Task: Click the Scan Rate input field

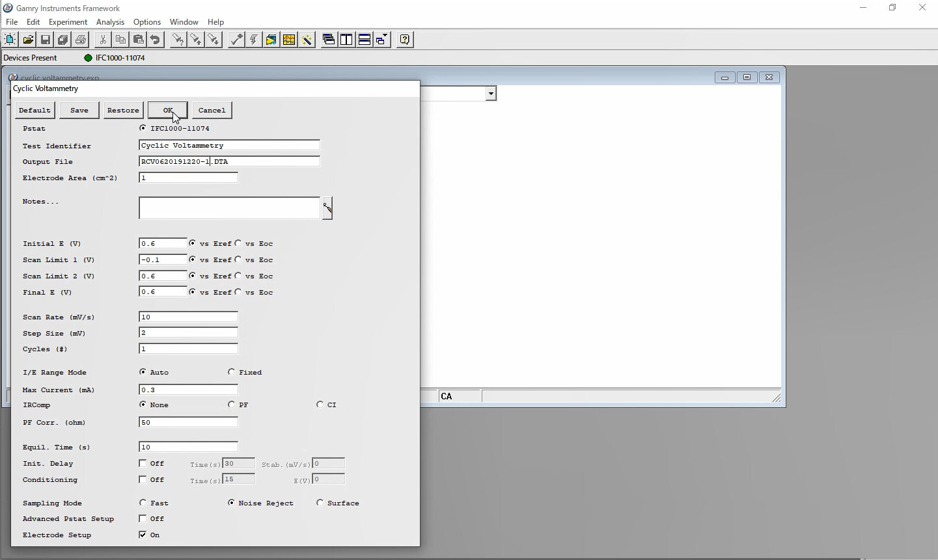Action: coord(188,317)
